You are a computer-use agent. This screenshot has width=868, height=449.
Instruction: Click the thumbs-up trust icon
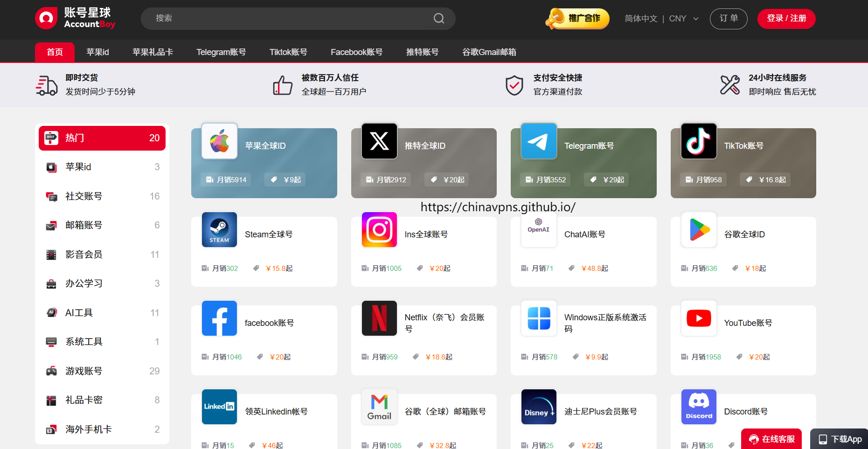(x=283, y=85)
